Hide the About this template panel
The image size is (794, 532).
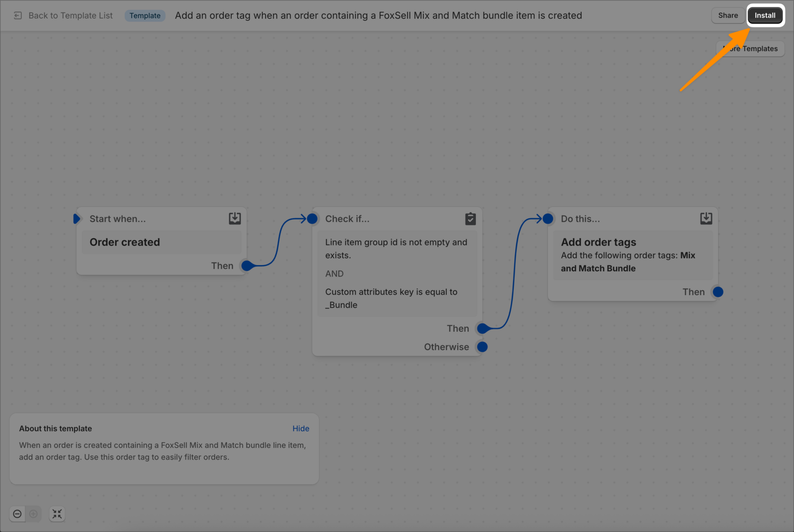pos(301,428)
